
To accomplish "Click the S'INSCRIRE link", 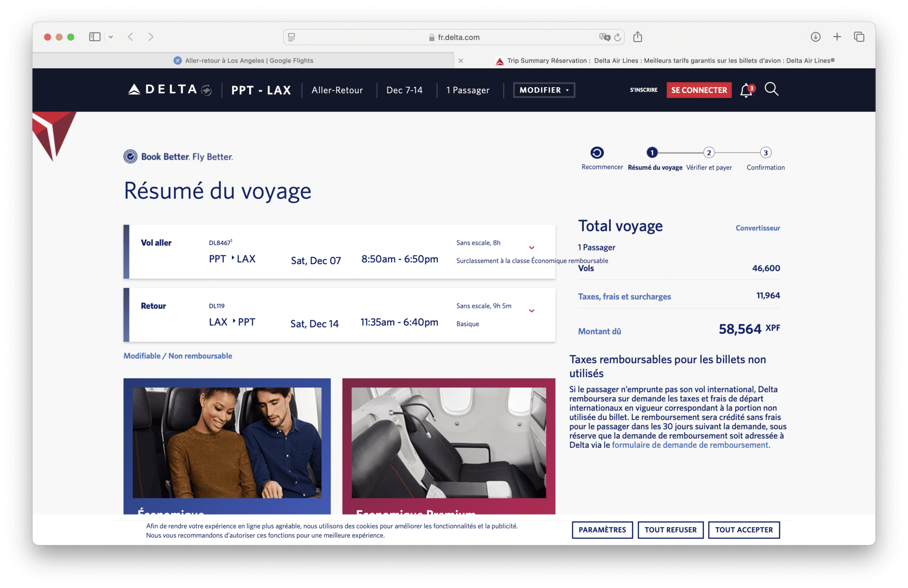I will (x=644, y=90).
